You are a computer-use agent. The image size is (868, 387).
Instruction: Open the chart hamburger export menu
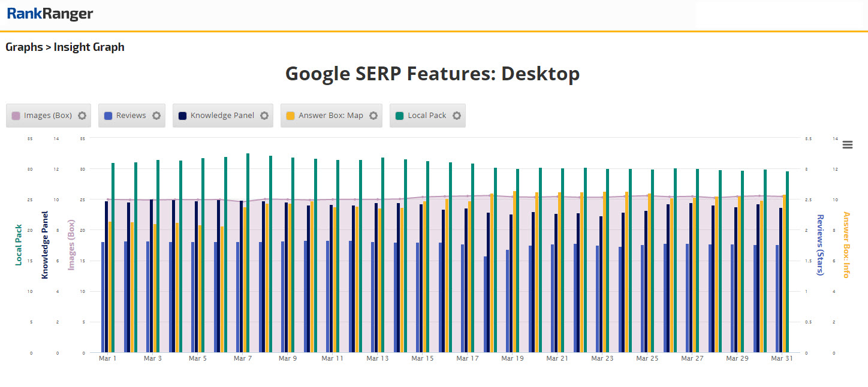tap(847, 144)
